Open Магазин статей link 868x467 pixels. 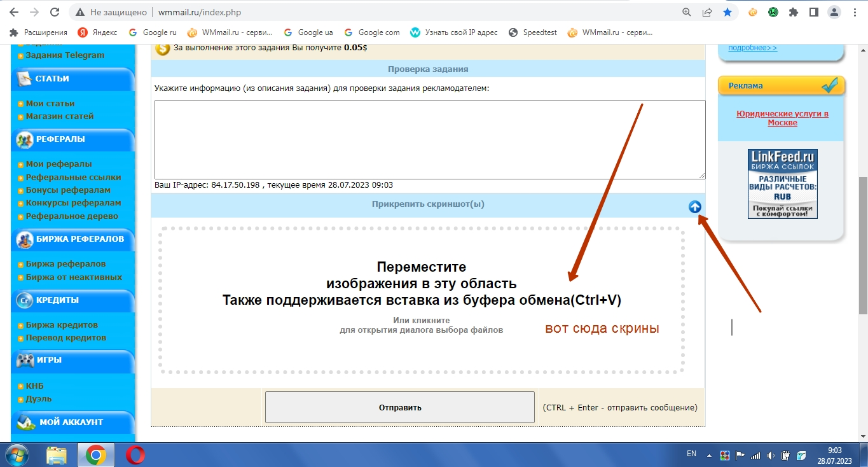pos(60,116)
